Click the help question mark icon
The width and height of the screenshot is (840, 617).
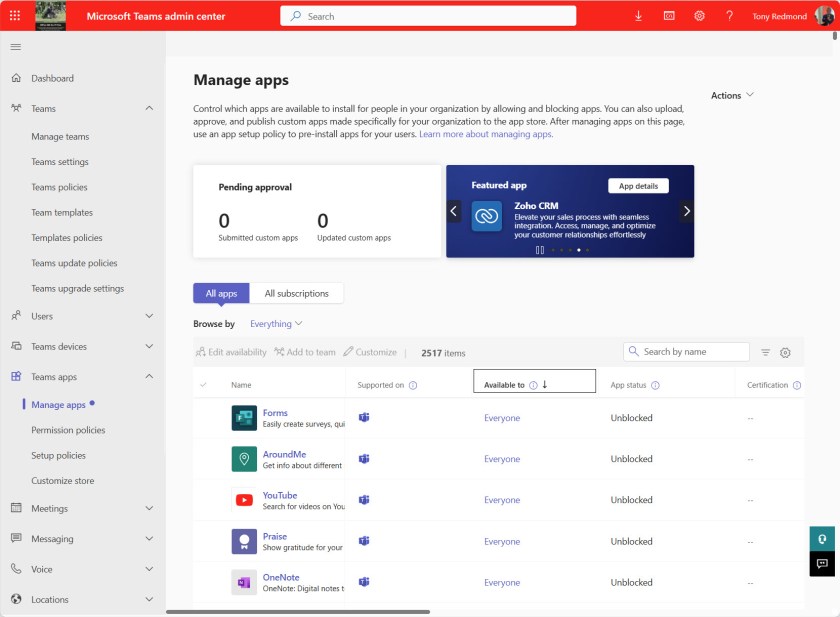click(729, 16)
